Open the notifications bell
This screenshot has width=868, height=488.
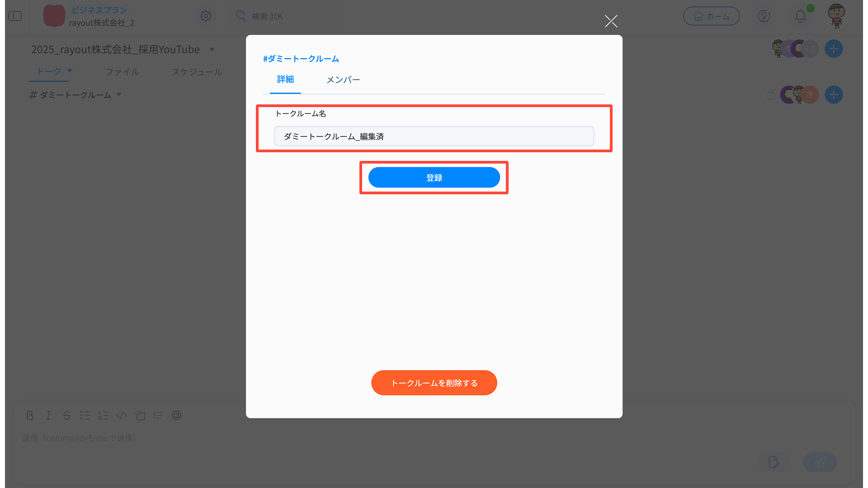click(x=801, y=16)
